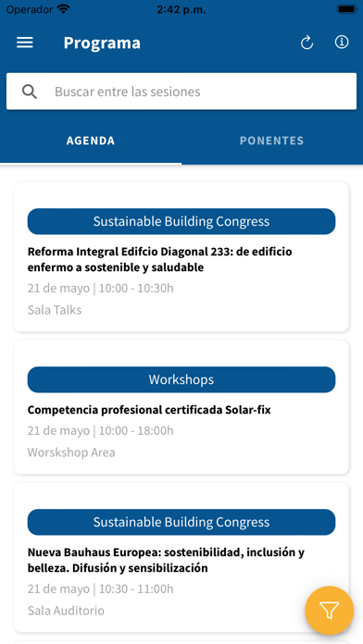
Task: Open the hamburger navigation menu
Action: click(25, 43)
